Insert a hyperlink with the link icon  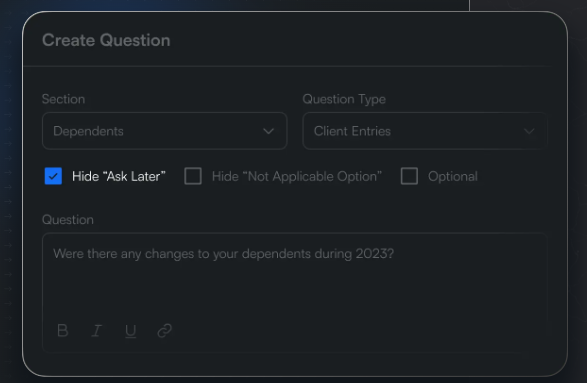pos(164,331)
